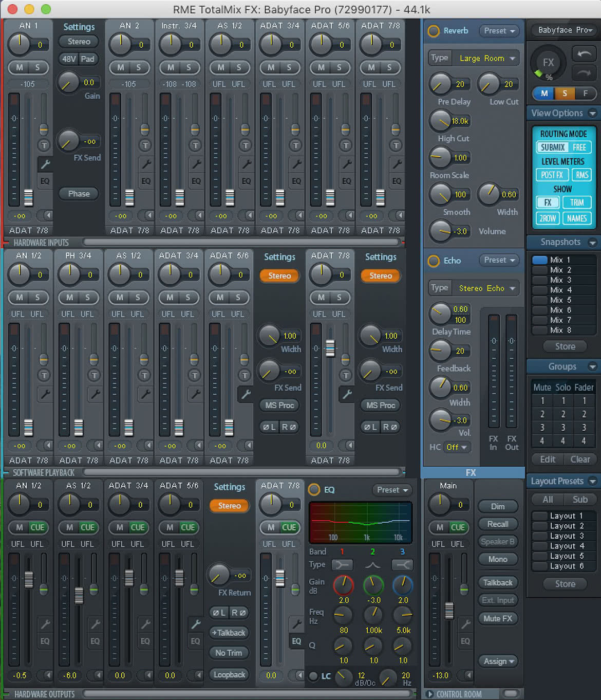Toggle 48V phantom power on AN 1
The width and height of the screenshot is (601, 700).
pyautogui.click(x=69, y=59)
